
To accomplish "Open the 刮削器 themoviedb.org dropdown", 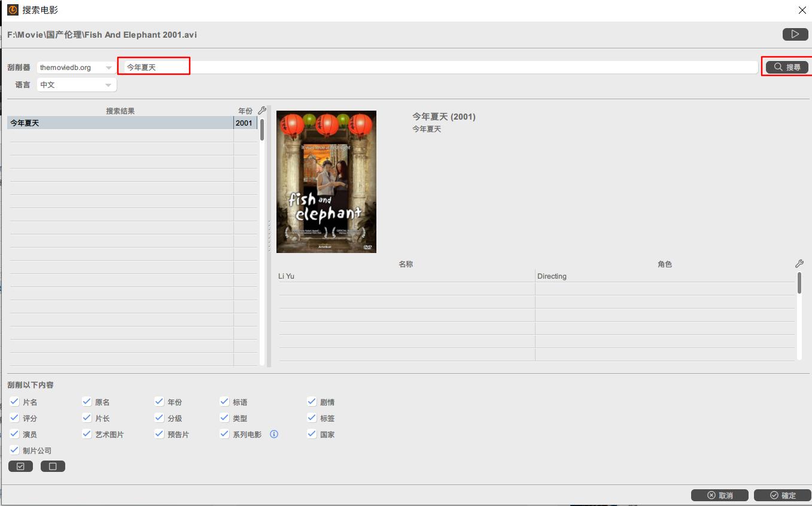I will click(x=77, y=68).
